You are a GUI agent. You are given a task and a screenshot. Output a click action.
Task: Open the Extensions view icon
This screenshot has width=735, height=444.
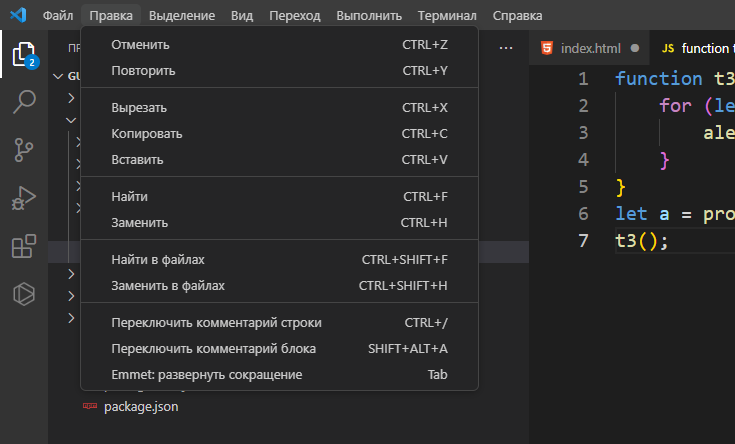[24, 246]
